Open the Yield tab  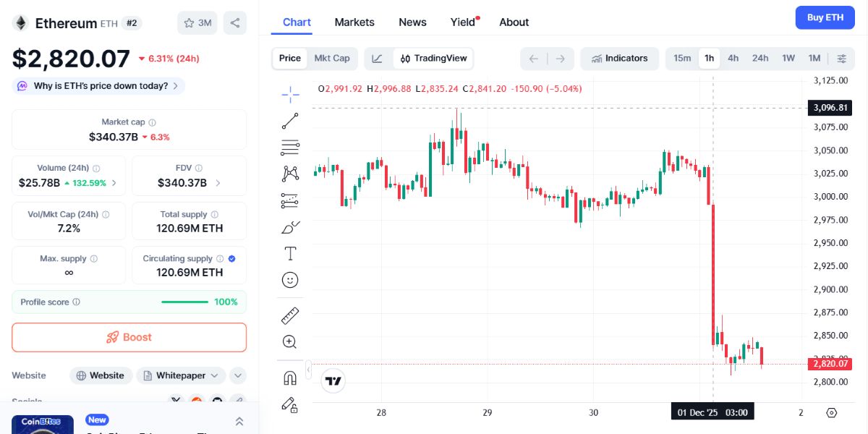[464, 22]
